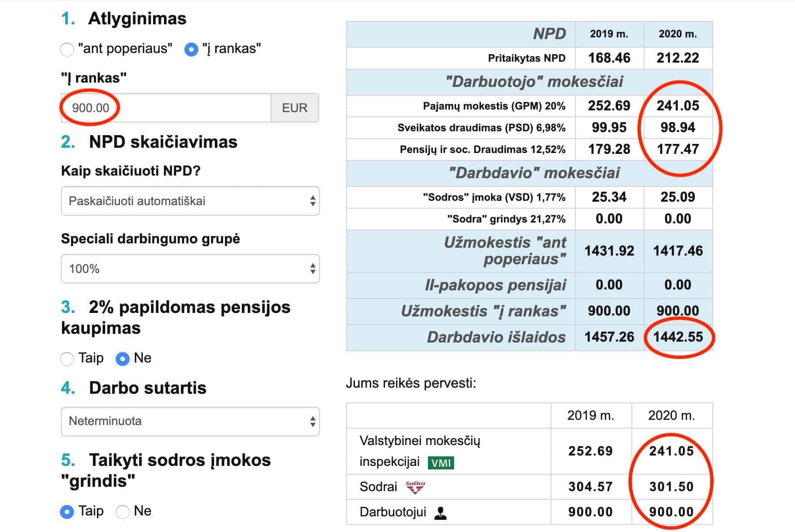Click the salary input field showing 900.00
This screenshot has width=795, height=532.
[x=165, y=108]
